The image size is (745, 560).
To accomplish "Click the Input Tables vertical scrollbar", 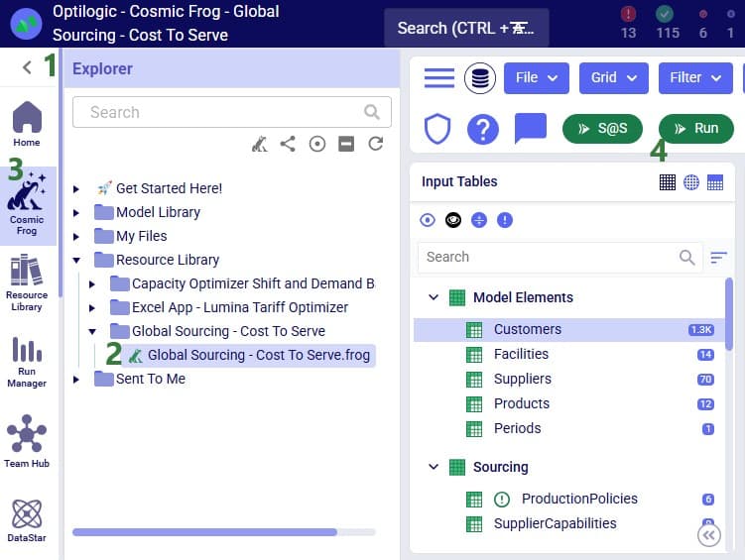I will (x=729, y=314).
